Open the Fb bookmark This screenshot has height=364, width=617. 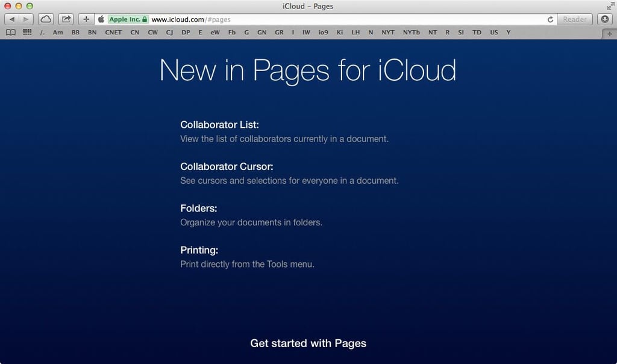point(232,33)
